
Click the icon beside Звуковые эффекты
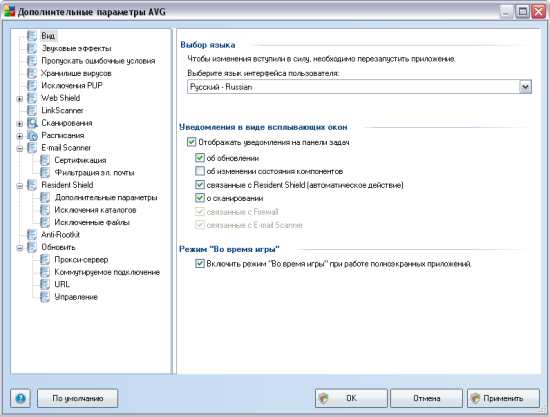pos(32,48)
